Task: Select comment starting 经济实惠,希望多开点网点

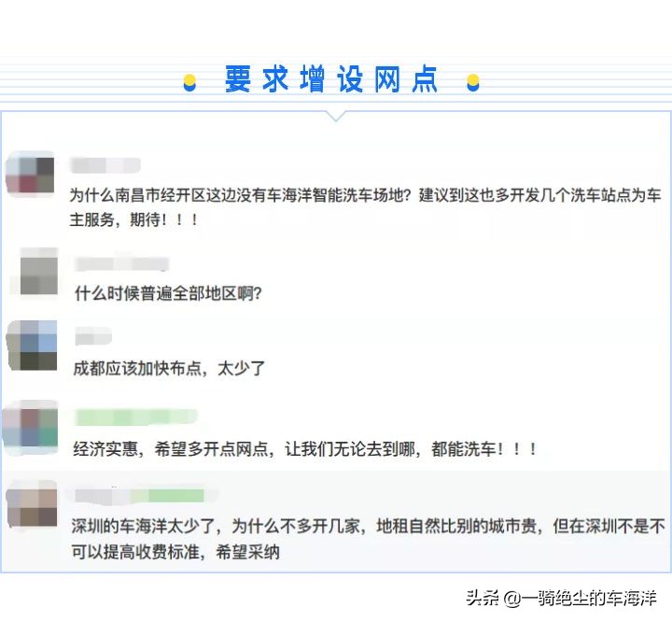Action: 304,449
